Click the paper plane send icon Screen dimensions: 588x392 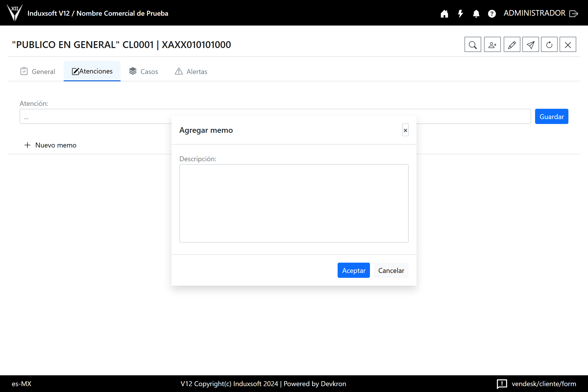[530, 45]
